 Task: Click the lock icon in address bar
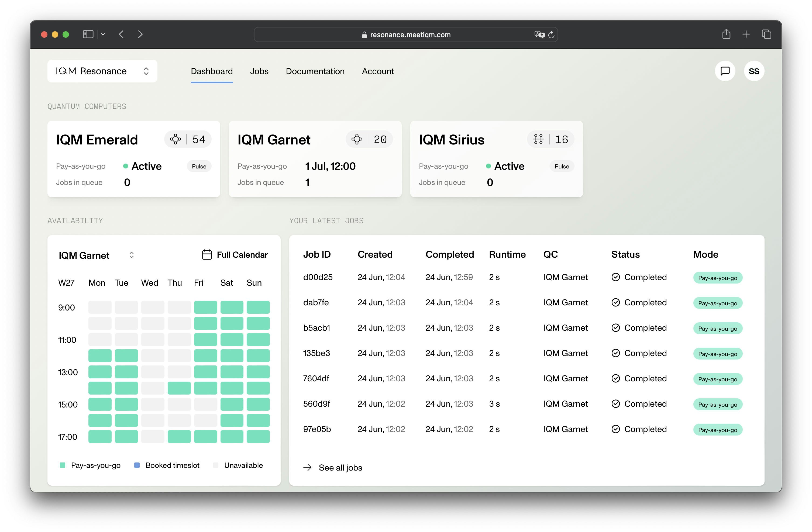coord(364,35)
